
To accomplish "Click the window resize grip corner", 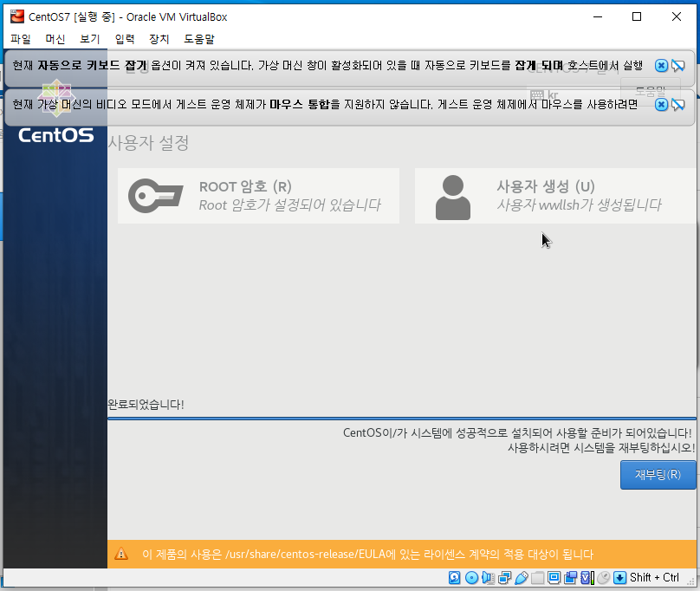I will 691,581.
